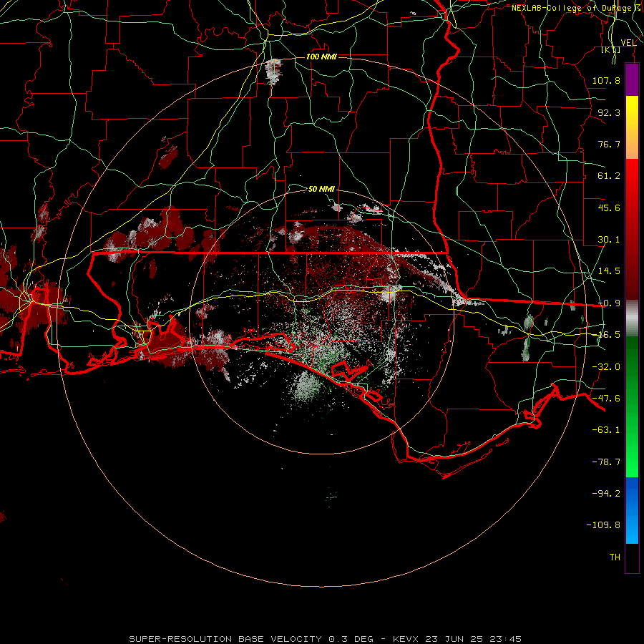Click the 14.5 legend value
The width and height of the screenshot is (644, 644).
tap(609, 271)
